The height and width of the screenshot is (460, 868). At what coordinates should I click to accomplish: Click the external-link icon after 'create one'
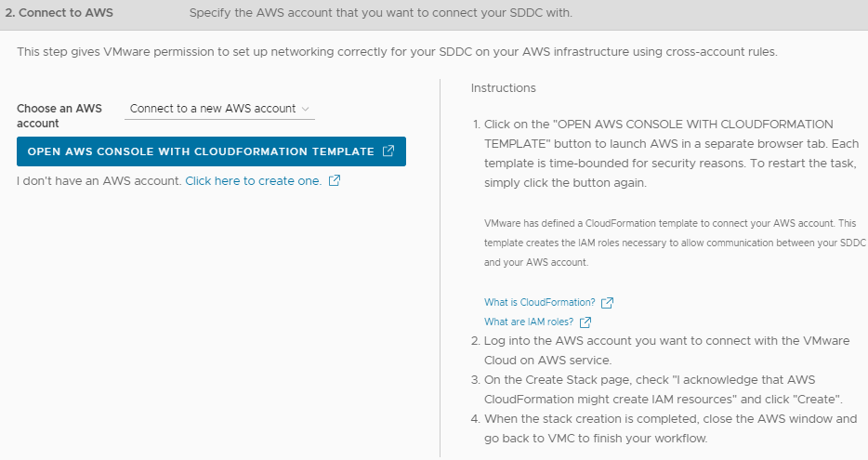click(335, 180)
